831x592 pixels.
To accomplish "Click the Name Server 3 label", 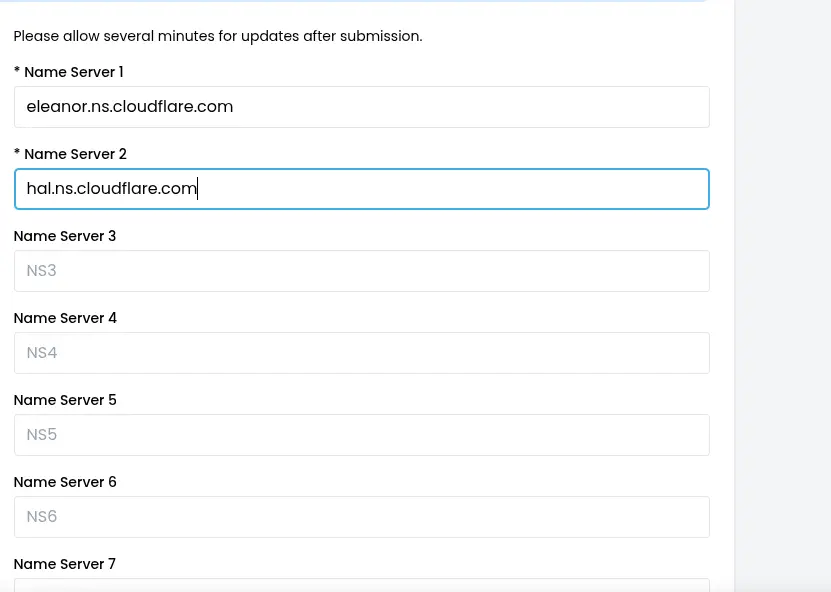I will [x=64, y=236].
